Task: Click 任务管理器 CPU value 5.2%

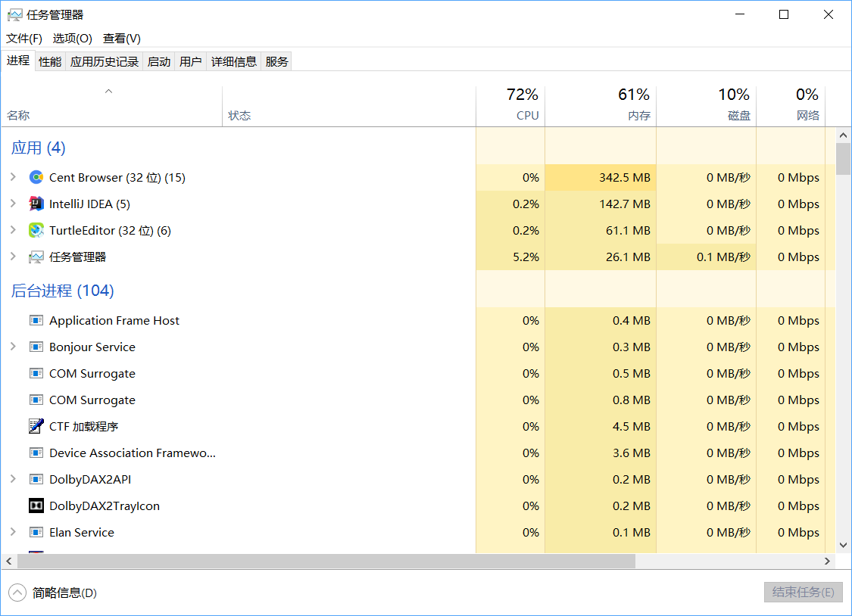Action: (526, 257)
